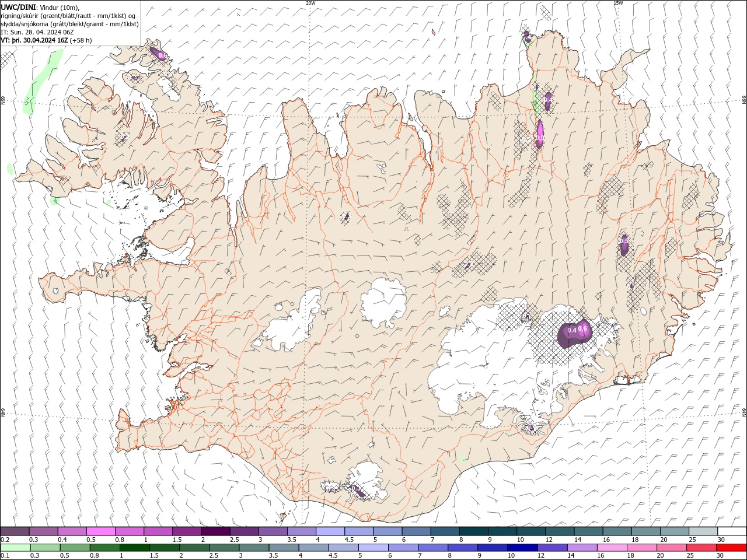Viewport: 747px width, 560px height.
Task: Click the grey-blue 3.5 mm rain swatch
Action: pos(284,548)
